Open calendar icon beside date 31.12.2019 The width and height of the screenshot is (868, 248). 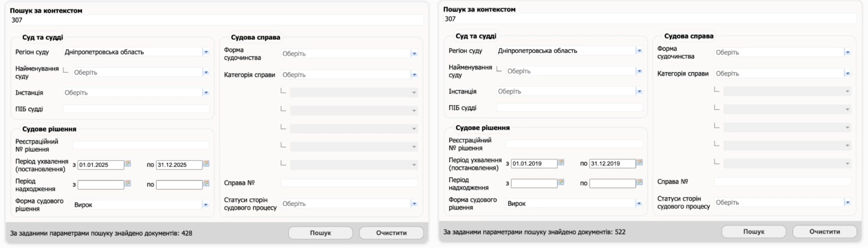639,163
